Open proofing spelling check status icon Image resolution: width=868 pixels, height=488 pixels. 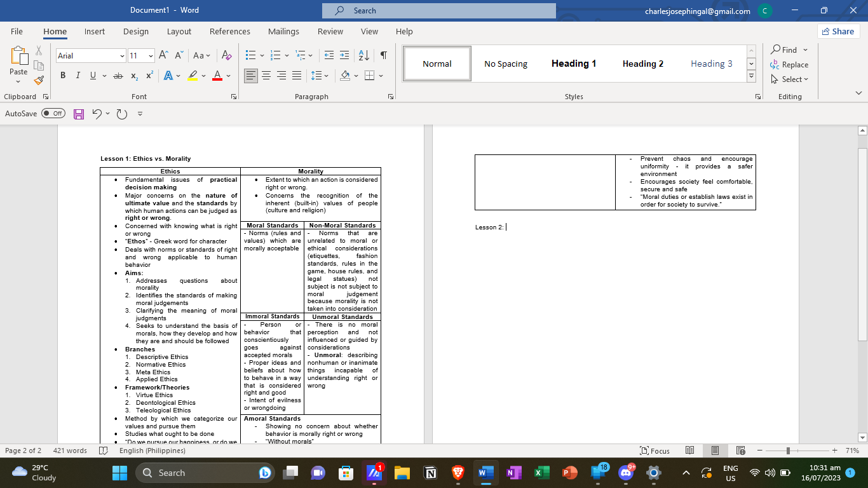point(104,451)
